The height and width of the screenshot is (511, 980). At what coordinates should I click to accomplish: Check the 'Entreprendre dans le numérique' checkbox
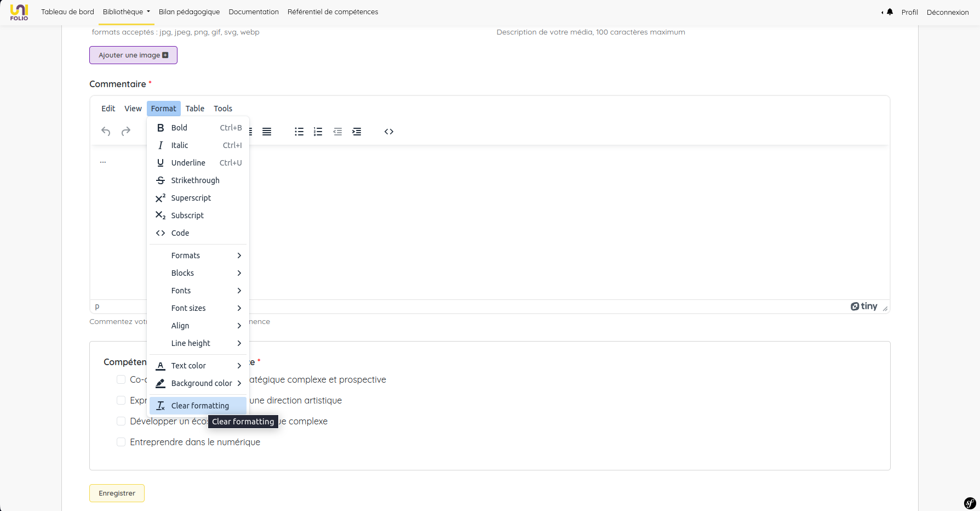click(121, 442)
